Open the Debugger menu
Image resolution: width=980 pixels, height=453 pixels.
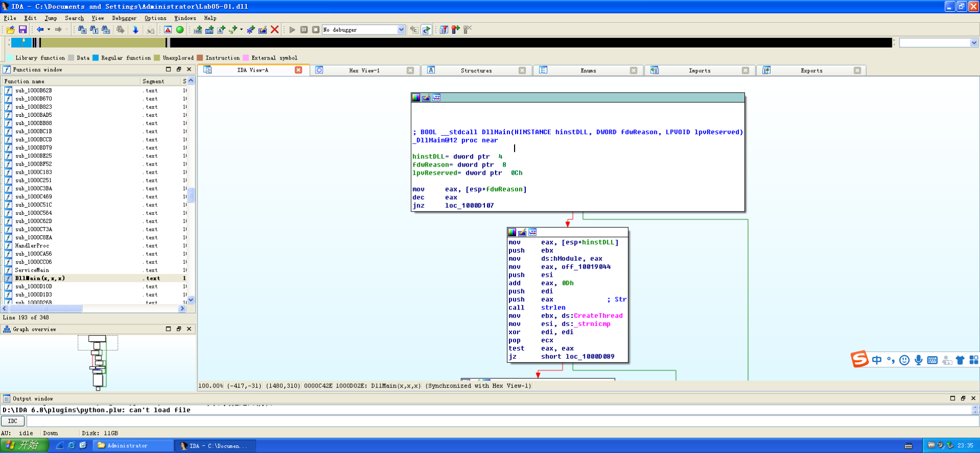point(124,18)
